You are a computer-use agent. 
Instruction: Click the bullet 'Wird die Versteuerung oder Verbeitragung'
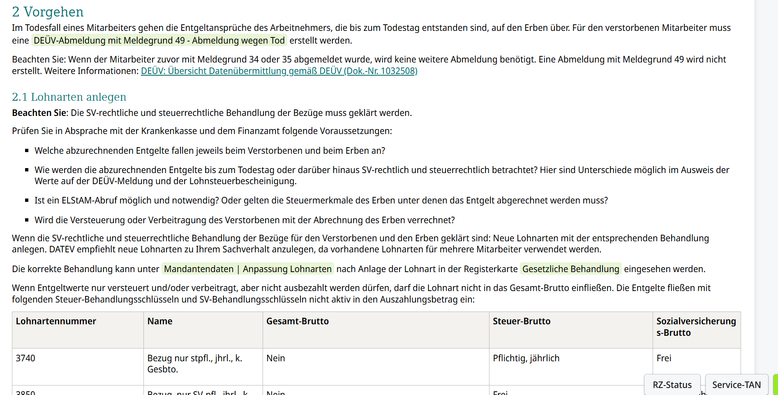244,220
